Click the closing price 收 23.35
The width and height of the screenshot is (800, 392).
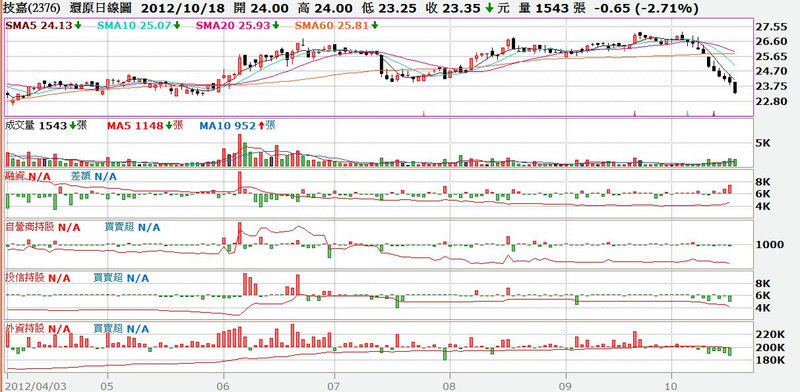click(x=454, y=8)
